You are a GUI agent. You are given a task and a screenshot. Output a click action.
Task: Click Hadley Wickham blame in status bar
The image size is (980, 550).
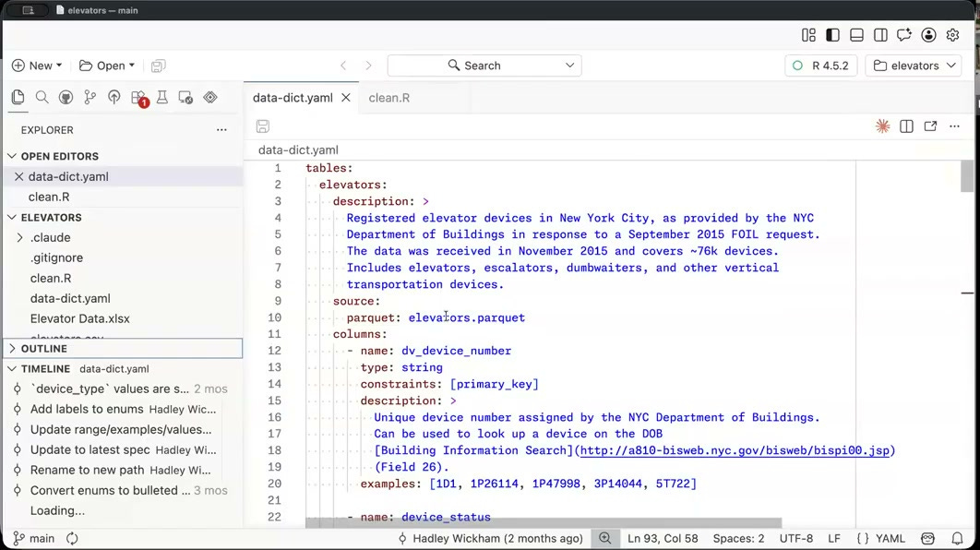pyautogui.click(x=490, y=538)
